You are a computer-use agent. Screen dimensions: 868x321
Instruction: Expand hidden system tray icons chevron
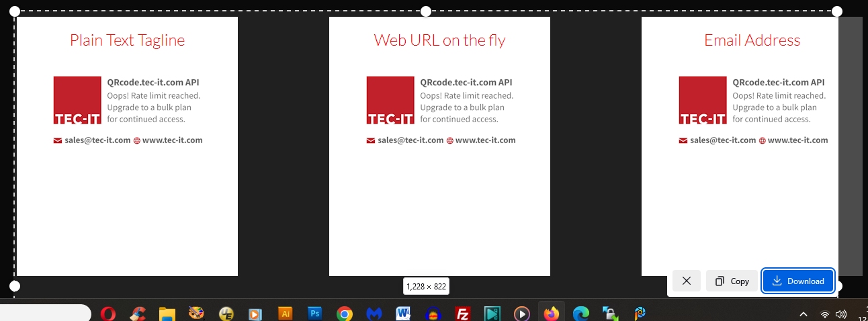[x=803, y=314]
